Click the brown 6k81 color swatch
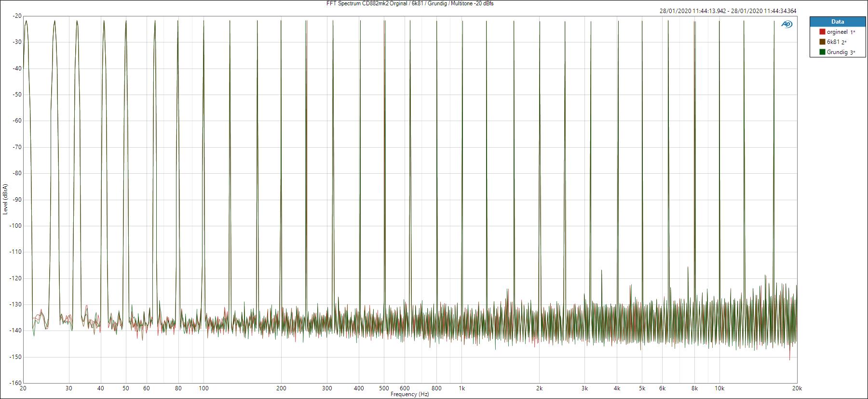Viewport: 868px width, 399px height. click(822, 42)
